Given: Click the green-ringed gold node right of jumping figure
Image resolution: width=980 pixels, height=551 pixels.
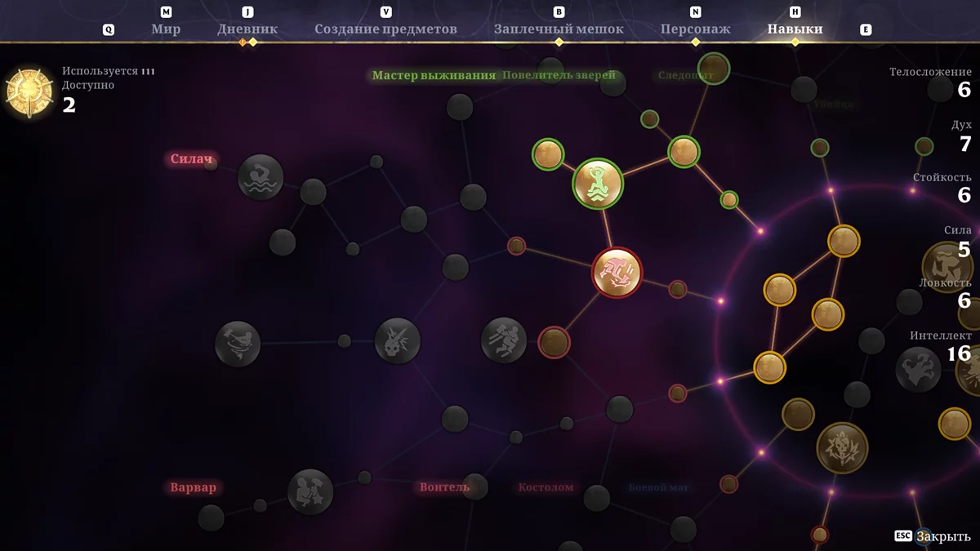Looking at the screenshot, I should tap(684, 152).
